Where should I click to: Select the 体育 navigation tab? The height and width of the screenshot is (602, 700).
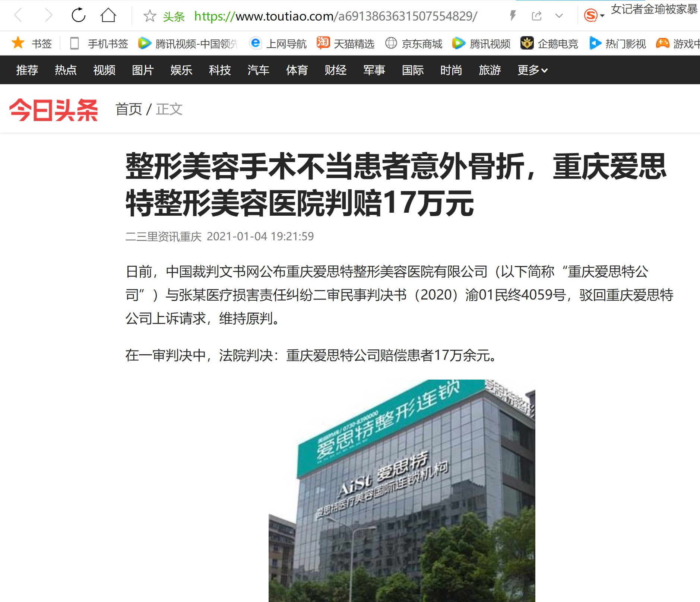click(297, 70)
